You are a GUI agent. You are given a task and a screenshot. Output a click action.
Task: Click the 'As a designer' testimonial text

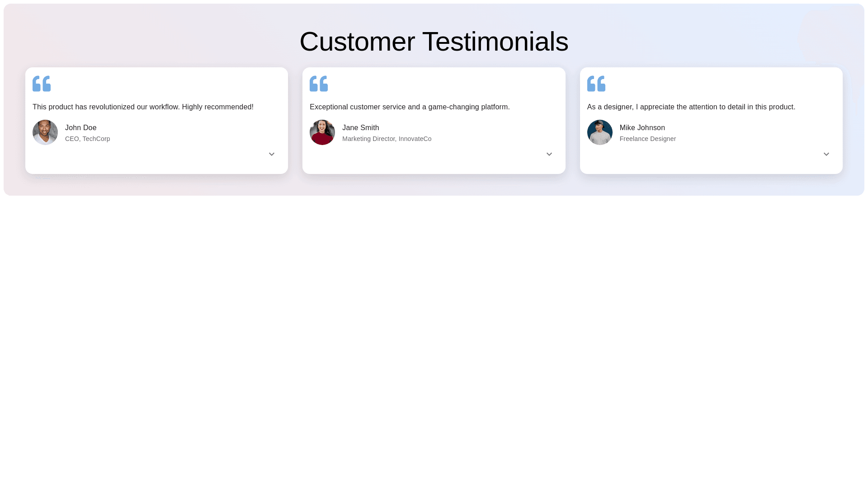coord(691,107)
